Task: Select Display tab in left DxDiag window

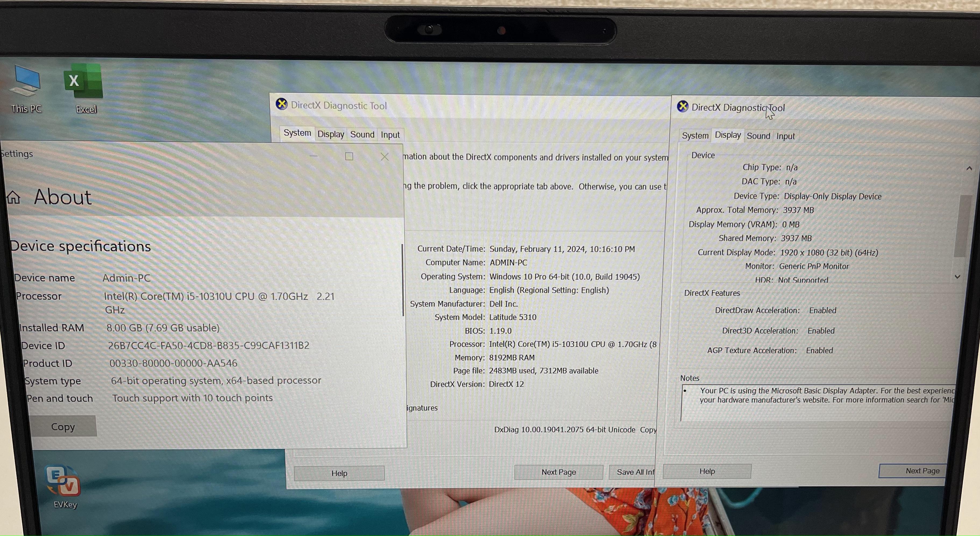Action: point(331,134)
